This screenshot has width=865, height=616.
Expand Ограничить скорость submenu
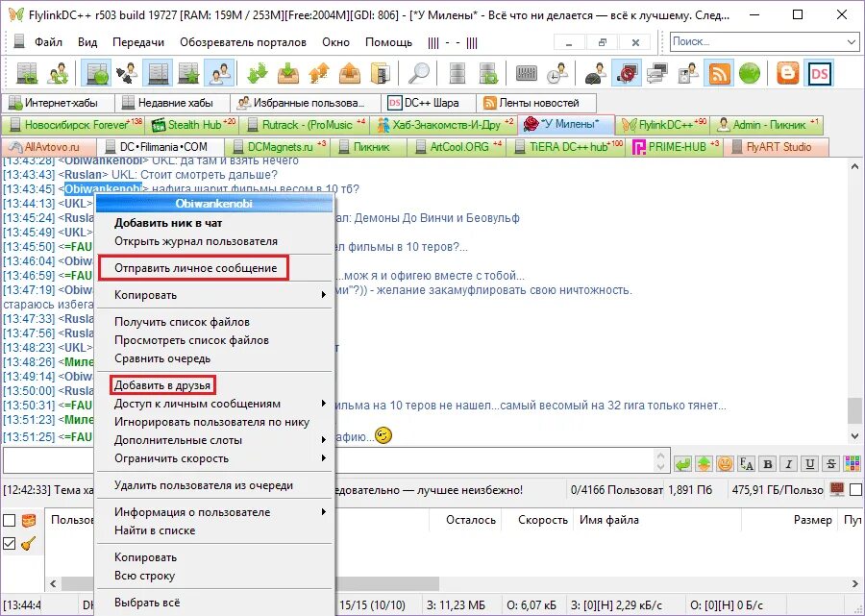pyautogui.click(x=324, y=458)
